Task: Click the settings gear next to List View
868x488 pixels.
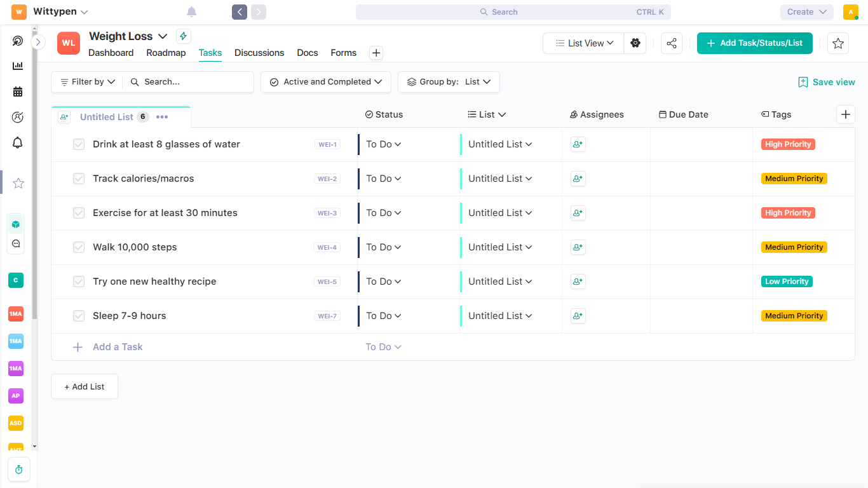Action: (x=635, y=43)
